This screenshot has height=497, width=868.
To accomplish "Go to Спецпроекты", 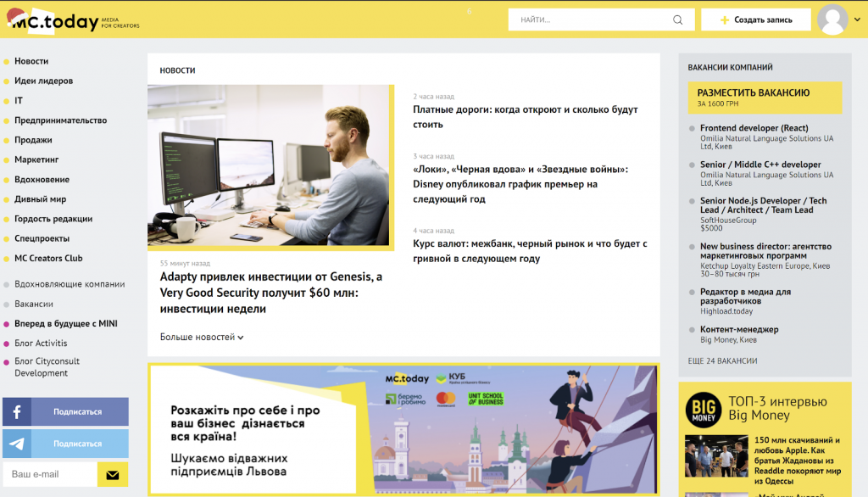I will click(42, 238).
